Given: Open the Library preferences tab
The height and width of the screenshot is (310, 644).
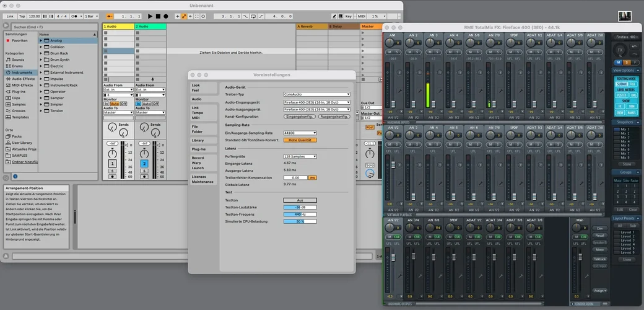Looking at the screenshot, I should (x=198, y=140).
